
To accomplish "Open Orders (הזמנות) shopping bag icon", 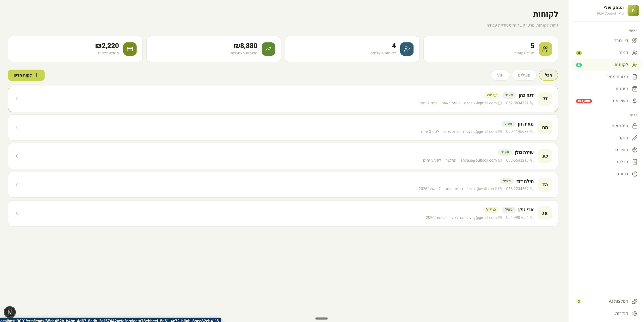I will [x=635, y=89].
